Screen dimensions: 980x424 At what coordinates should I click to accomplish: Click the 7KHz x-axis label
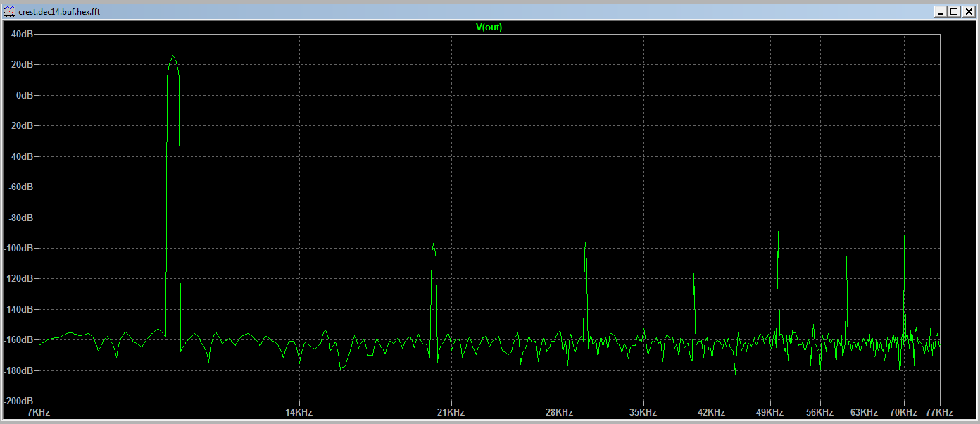click(38, 412)
